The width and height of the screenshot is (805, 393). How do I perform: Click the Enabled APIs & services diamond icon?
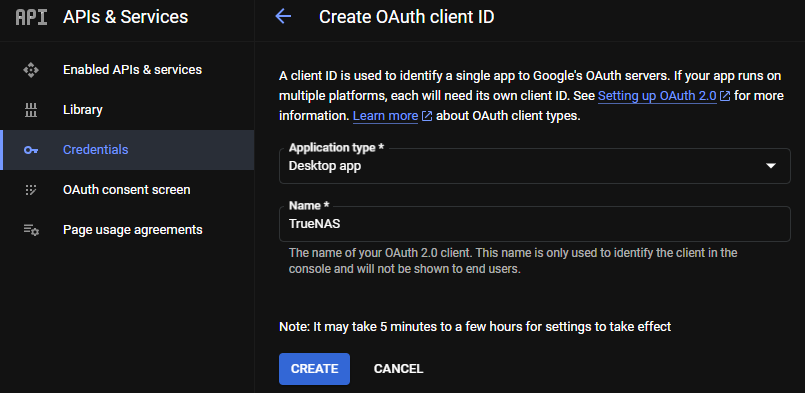point(31,70)
